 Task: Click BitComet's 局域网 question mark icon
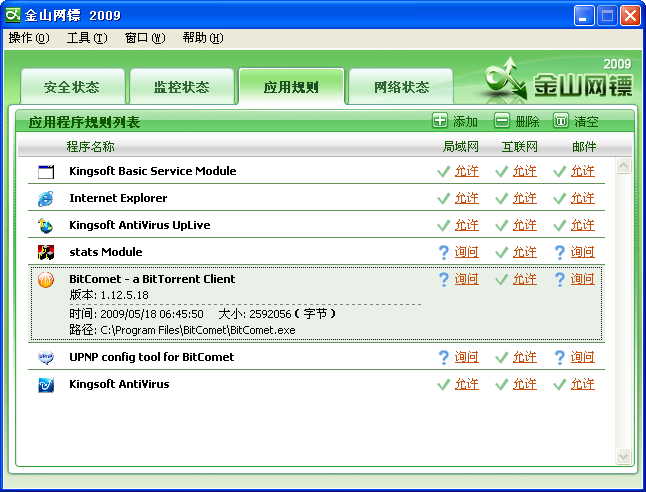[x=444, y=279]
